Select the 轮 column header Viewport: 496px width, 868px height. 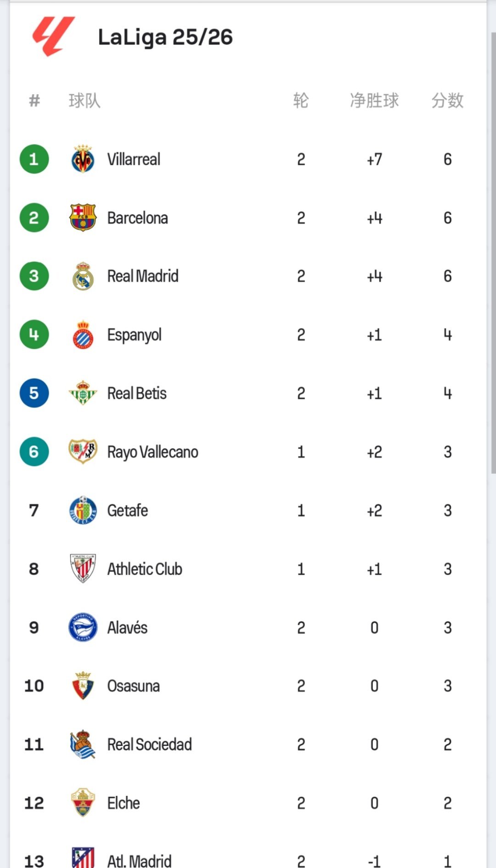[x=301, y=100]
